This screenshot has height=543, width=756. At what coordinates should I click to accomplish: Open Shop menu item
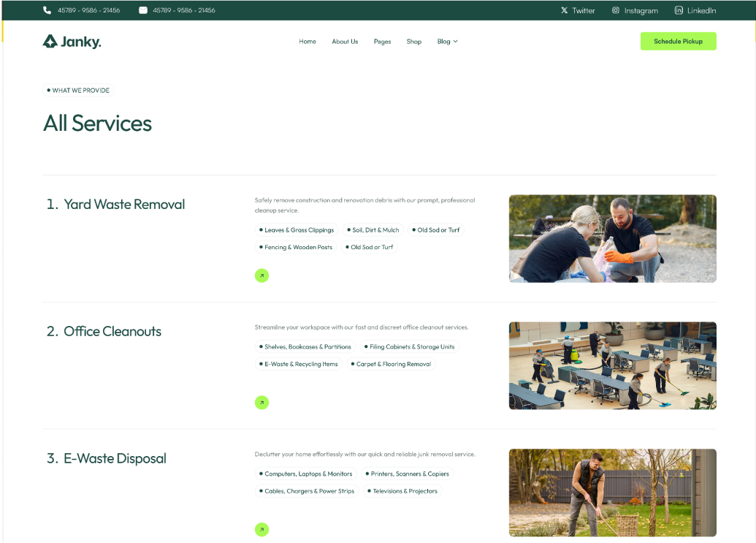413,42
